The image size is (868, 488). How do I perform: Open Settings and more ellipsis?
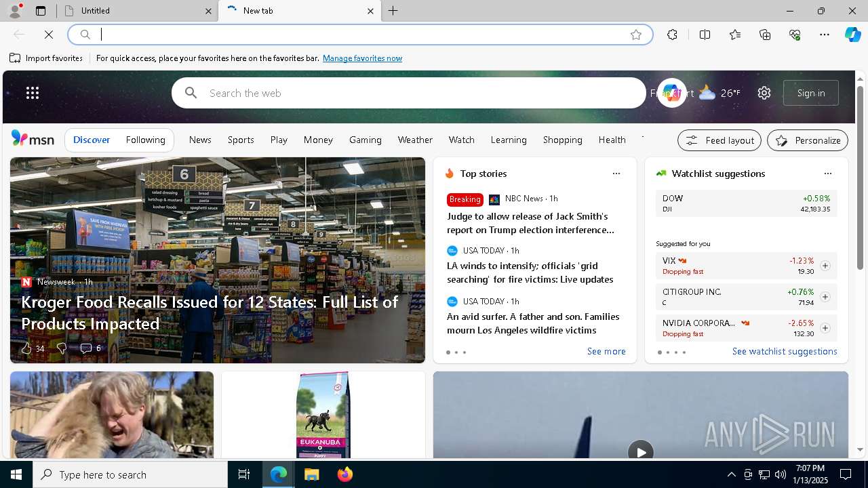[825, 35]
